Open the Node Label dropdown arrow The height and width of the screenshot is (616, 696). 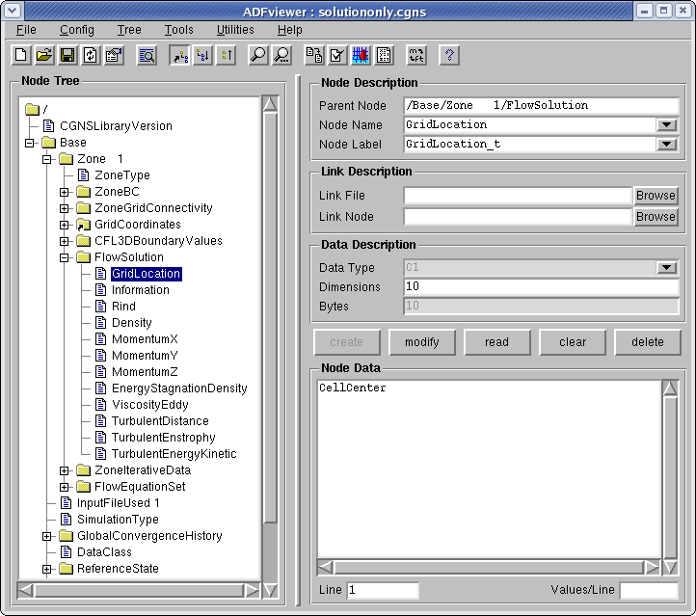pos(666,145)
